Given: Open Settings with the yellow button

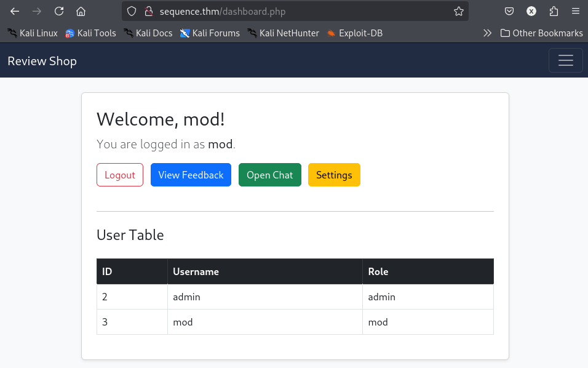Looking at the screenshot, I should tap(334, 175).
